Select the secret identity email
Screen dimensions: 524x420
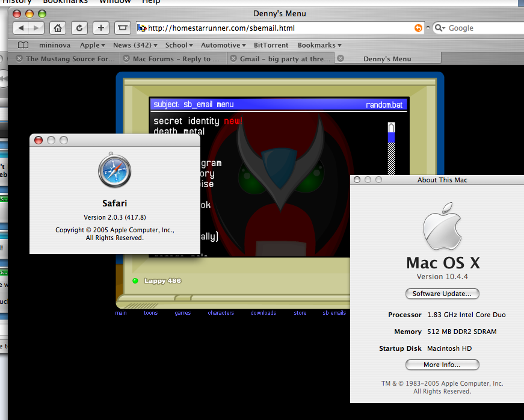tap(186, 120)
